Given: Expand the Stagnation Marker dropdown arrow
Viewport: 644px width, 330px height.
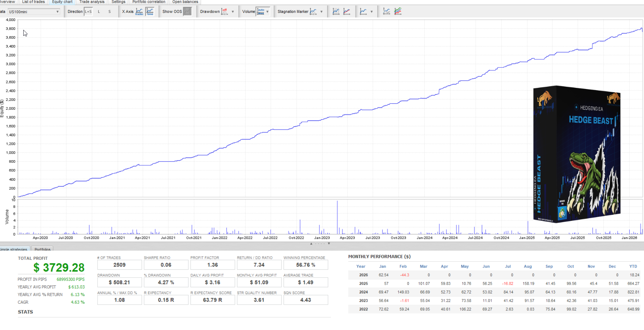Looking at the screenshot, I should (322, 12).
